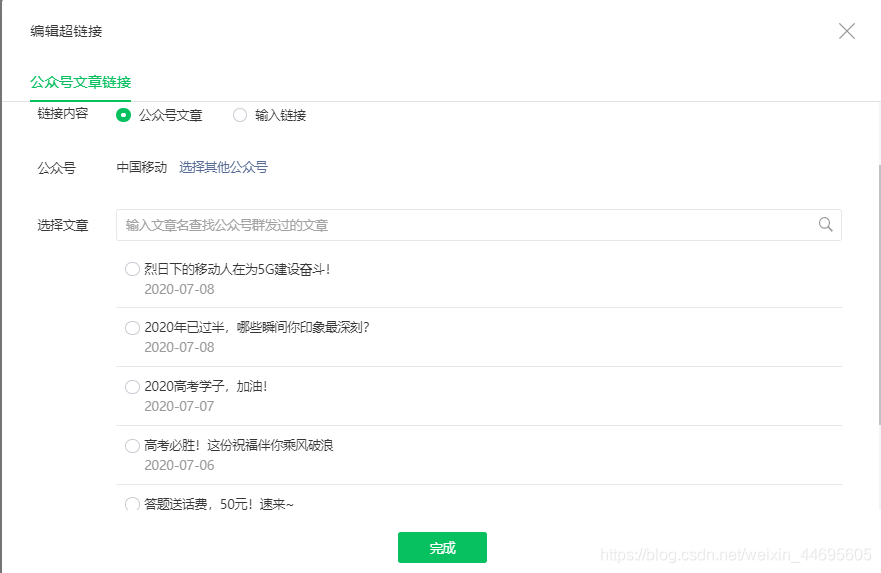This screenshot has height=573, width=881.
Task: Click the article list scrollbar
Action: click(879, 295)
